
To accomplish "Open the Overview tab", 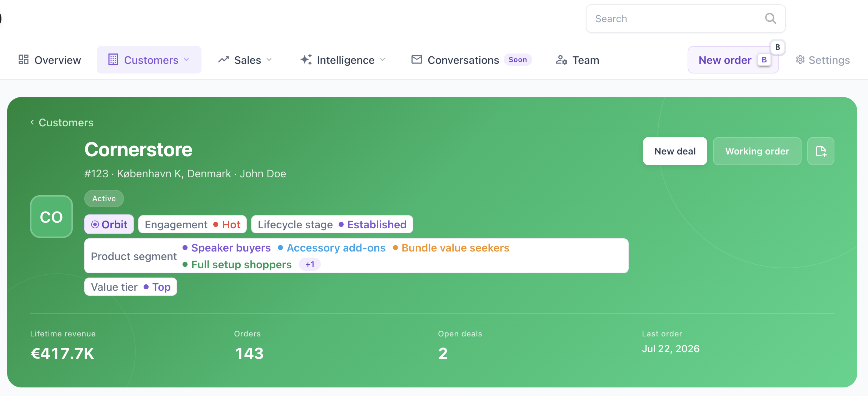I will click(x=50, y=60).
